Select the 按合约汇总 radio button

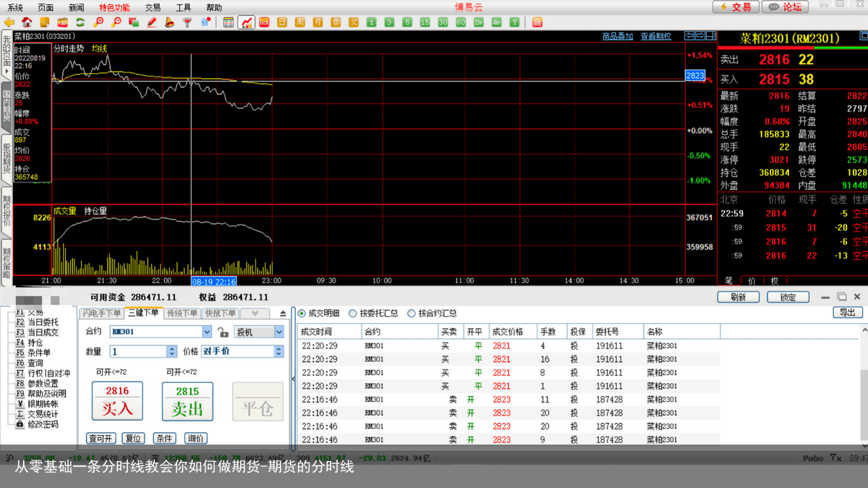coord(412,314)
